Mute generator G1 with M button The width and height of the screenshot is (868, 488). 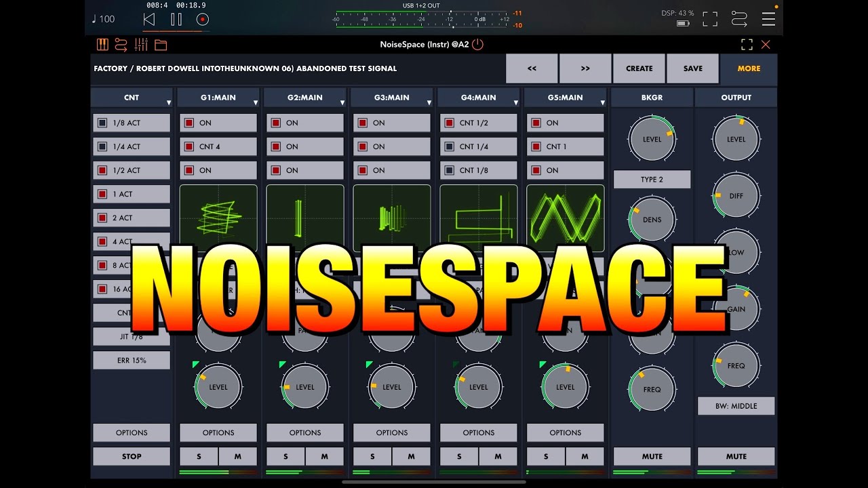(x=238, y=456)
